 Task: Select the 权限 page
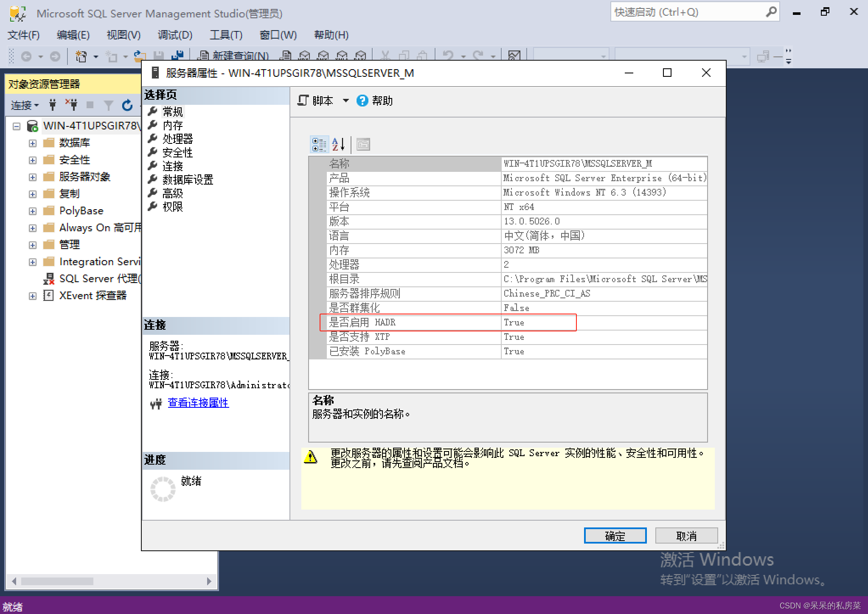pos(173,207)
